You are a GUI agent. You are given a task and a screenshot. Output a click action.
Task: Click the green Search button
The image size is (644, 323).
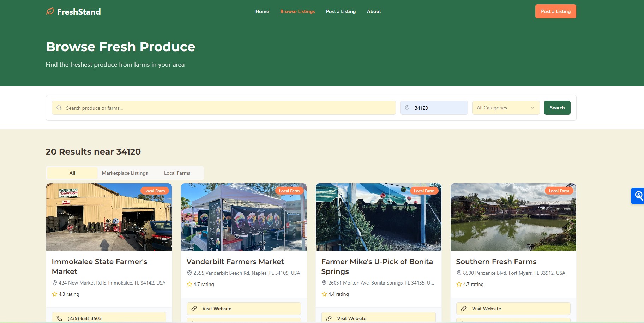pyautogui.click(x=557, y=108)
